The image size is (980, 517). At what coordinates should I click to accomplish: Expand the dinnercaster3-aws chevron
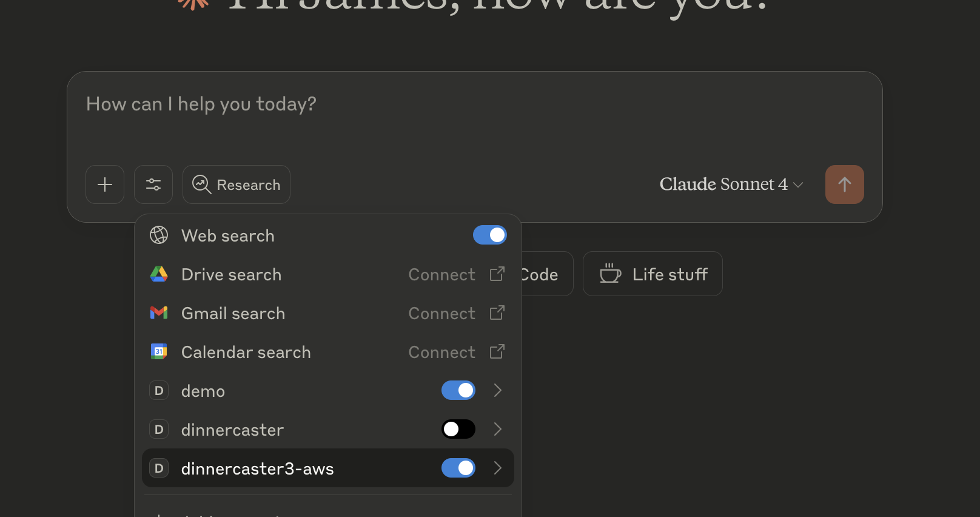(497, 468)
